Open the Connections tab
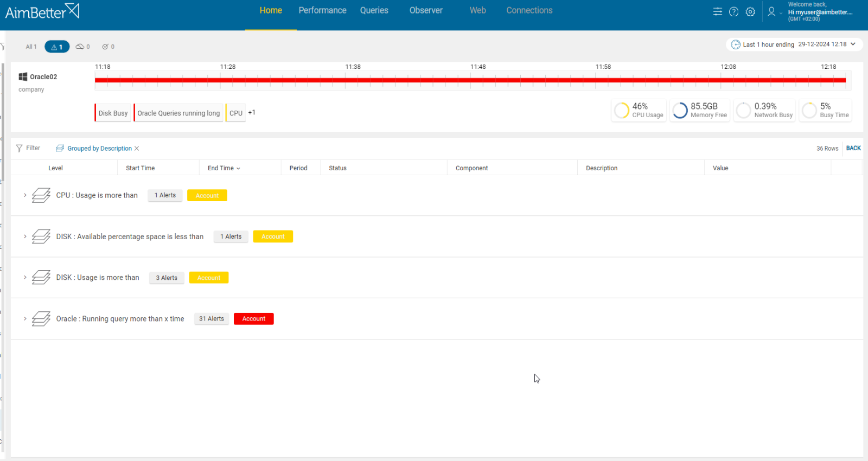 point(529,10)
